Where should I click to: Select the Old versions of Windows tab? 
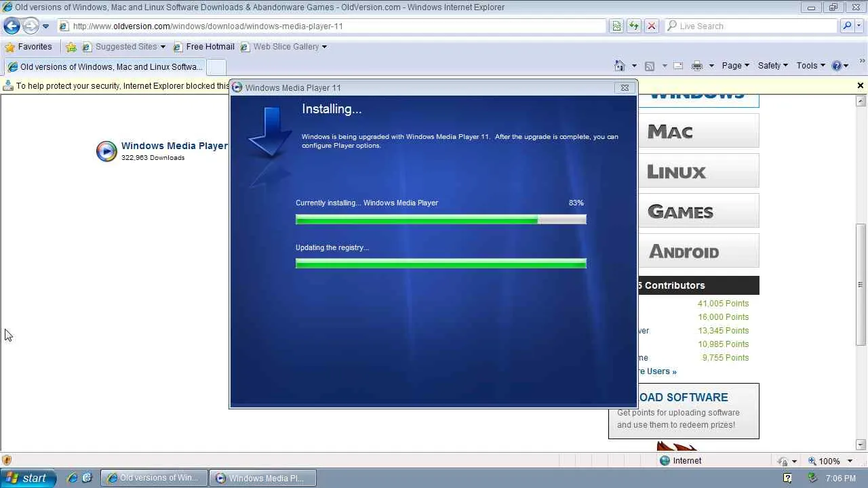tap(104, 67)
